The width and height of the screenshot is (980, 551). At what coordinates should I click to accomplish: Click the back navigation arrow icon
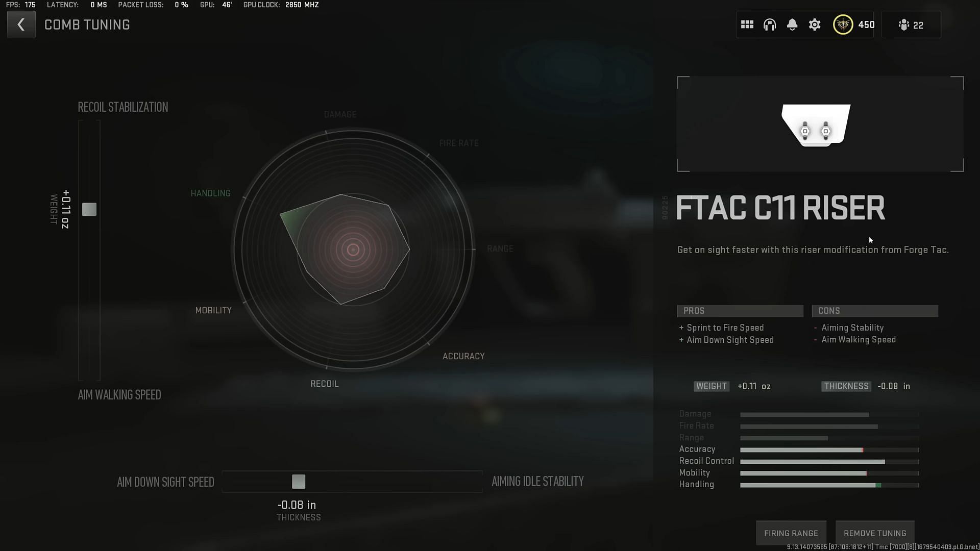coord(21,25)
